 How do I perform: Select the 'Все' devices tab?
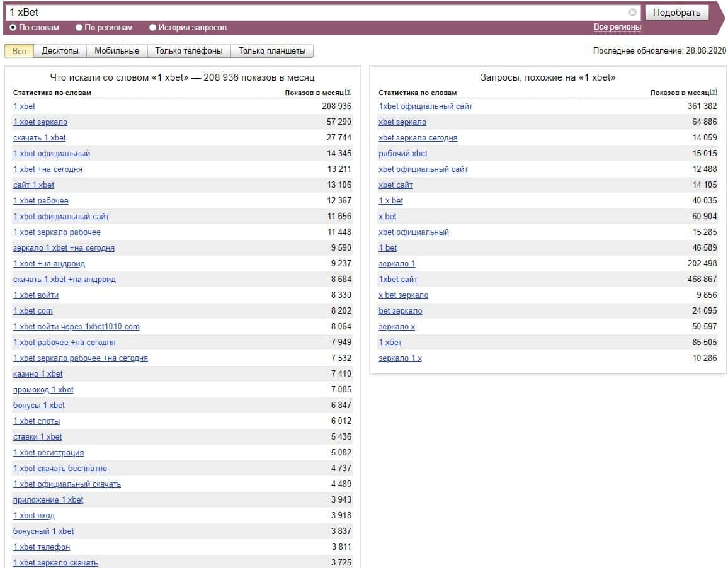[20, 51]
